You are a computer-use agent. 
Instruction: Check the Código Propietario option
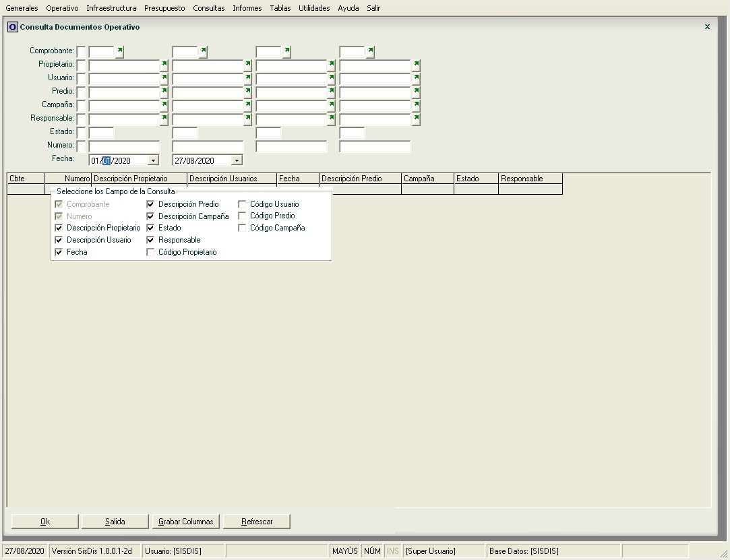pyautogui.click(x=151, y=252)
